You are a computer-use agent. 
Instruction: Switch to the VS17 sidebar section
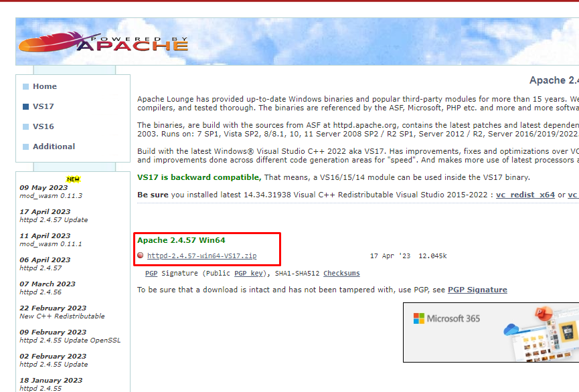pyautogui.click(x=43, y=106)
